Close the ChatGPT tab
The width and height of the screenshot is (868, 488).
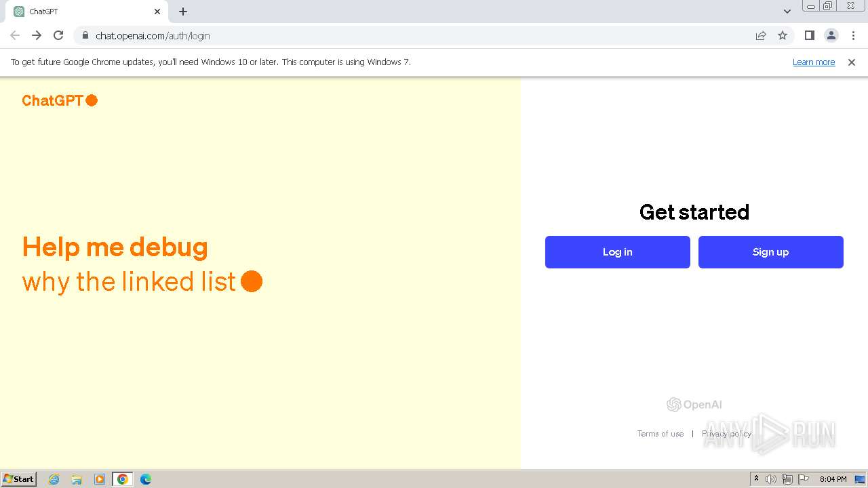(157, 12)
